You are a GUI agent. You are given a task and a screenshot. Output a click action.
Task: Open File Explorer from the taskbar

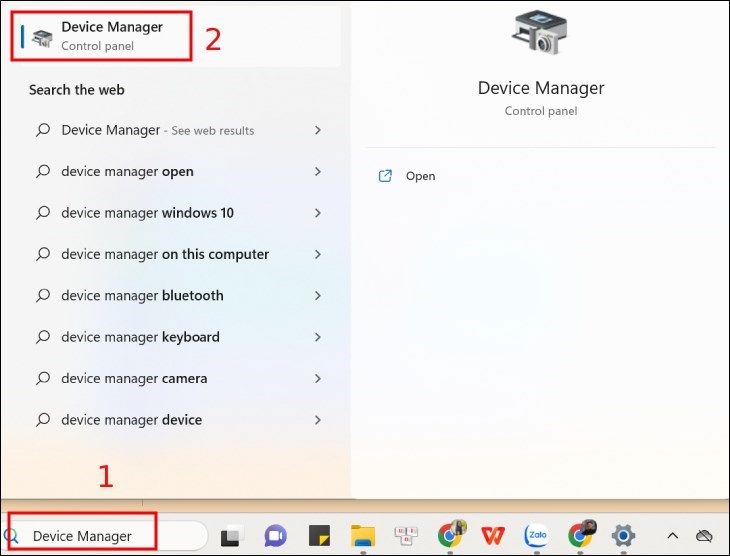pyautogui.click(x=363, y=536)
